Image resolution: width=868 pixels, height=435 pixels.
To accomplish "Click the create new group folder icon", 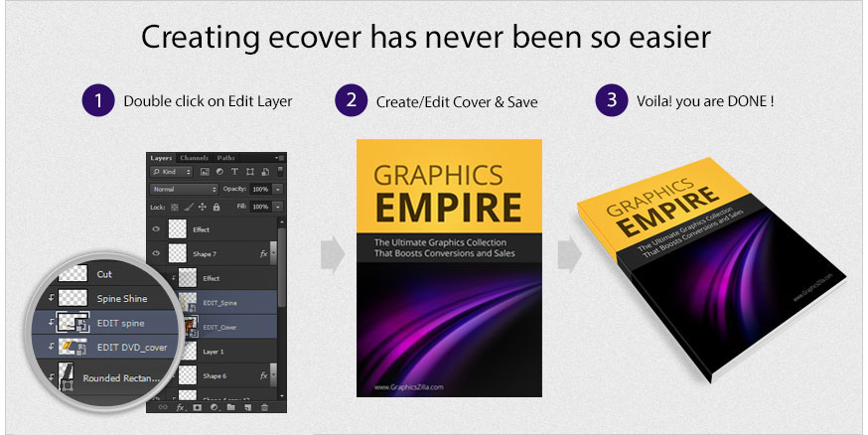I will point(229,407).
